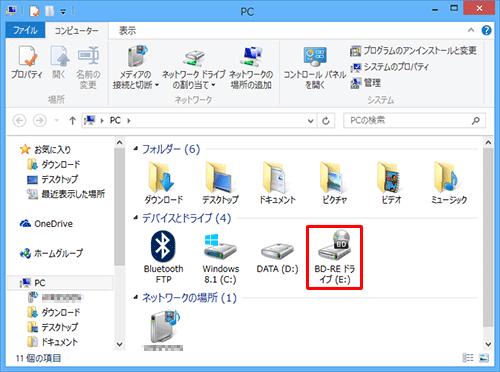Viewport: 500px width, 372px height.
Task: Open recent locations dropdown arrow
Action: pyautogui.click(x=57, y=120)
